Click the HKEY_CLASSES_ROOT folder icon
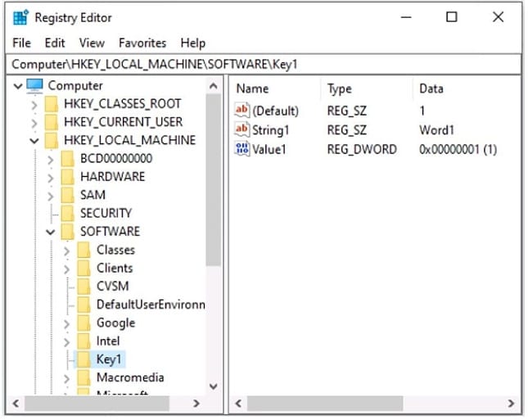Screen dimensions: 528x420 [x=52, y=104]
